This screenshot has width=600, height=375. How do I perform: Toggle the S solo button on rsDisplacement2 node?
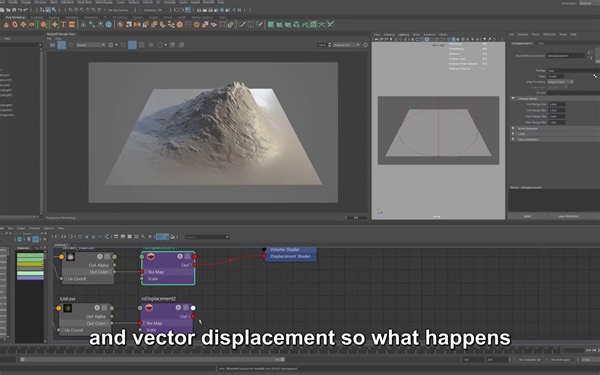click(x=178, y=308)
